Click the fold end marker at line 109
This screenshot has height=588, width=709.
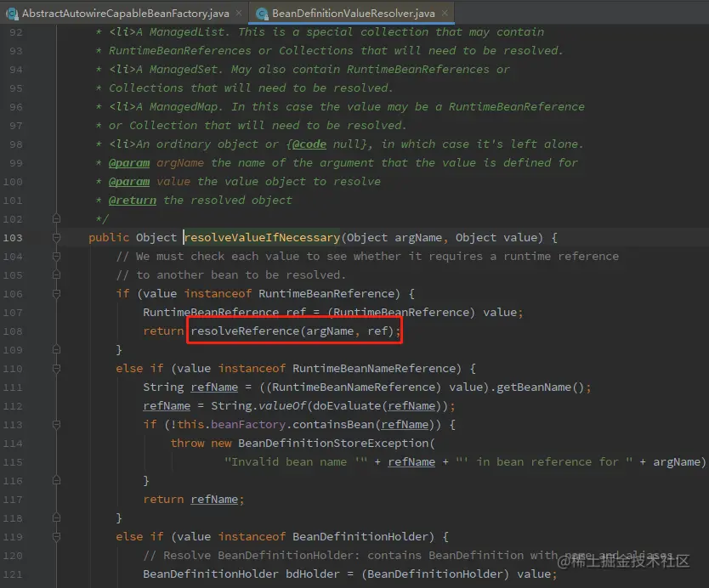click(x=56, y=349)
